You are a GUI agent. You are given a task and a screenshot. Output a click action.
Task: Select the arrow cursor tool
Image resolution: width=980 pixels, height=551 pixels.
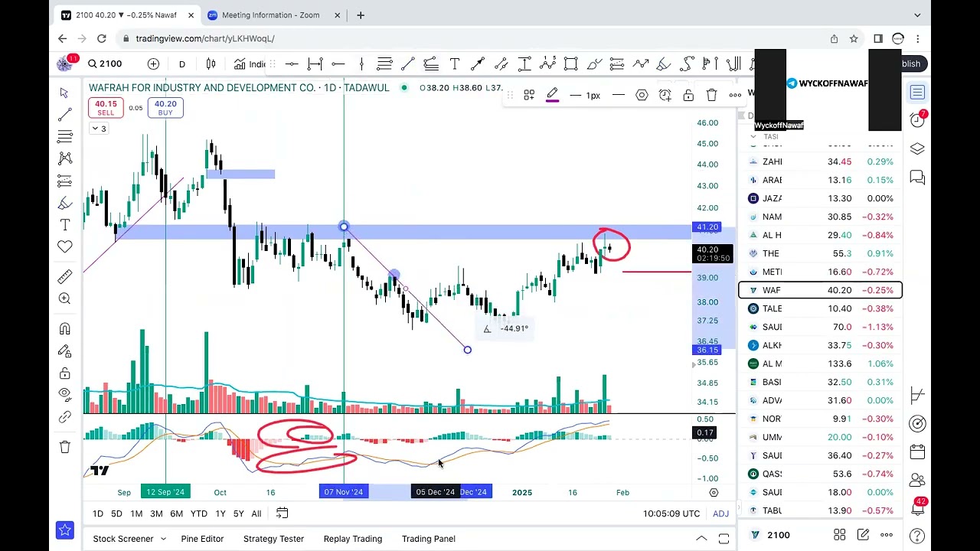(64, 93)
